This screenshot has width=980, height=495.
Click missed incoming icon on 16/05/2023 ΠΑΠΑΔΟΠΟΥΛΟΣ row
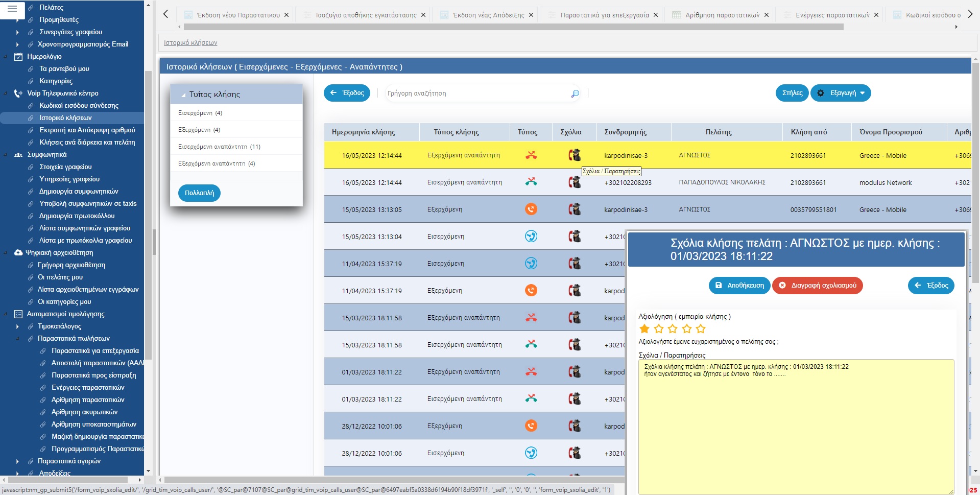pyautogui.click(x=531, y=182)
